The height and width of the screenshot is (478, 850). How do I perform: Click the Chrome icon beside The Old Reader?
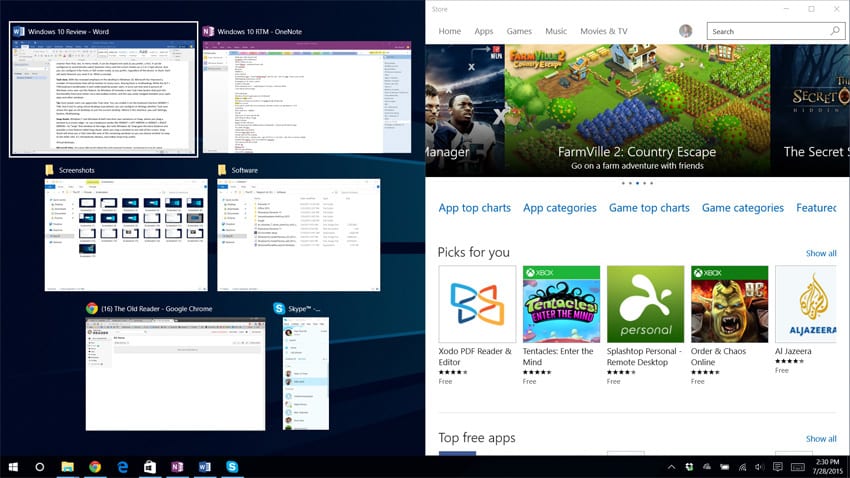[x=92, y=308]
